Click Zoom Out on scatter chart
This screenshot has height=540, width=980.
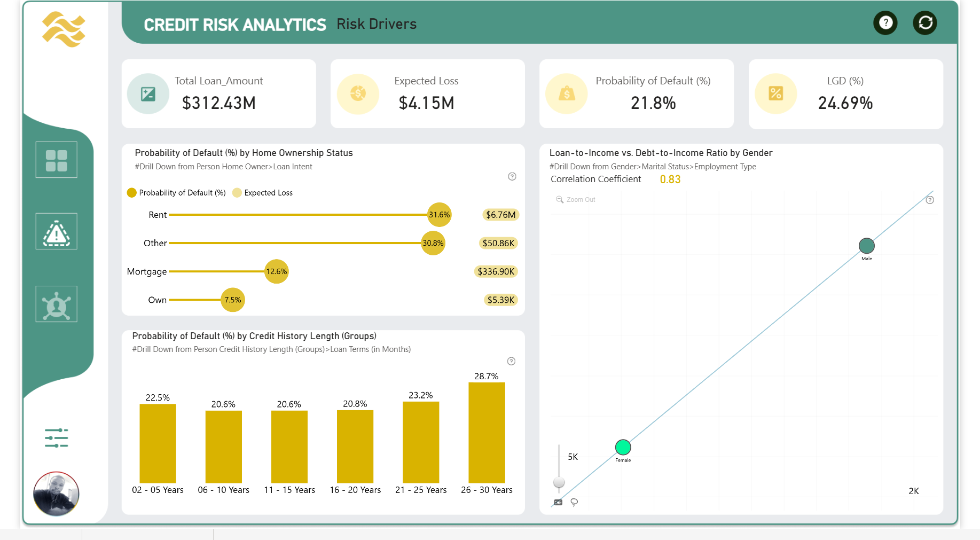tap(576, 200)
